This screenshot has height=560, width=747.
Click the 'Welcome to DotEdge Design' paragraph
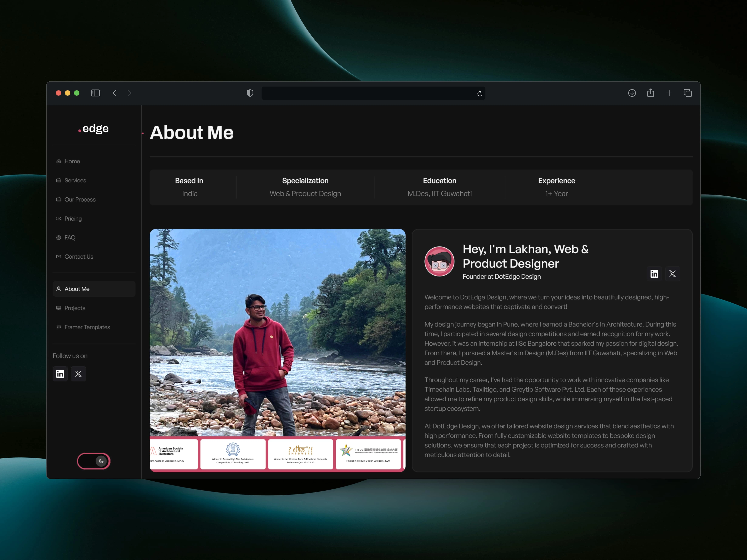tap(547, 302)
